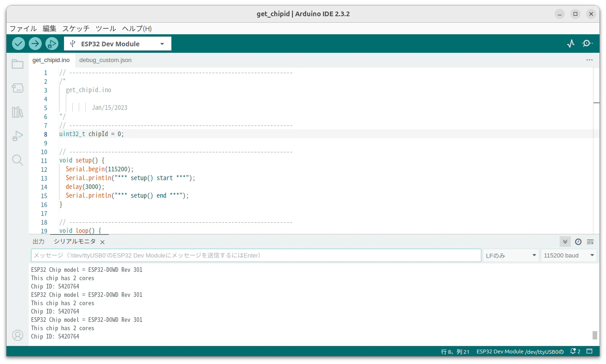Click the first ESP32 Chip model output line
Viewport: 606px width, 364px height.
click(87, 270)
